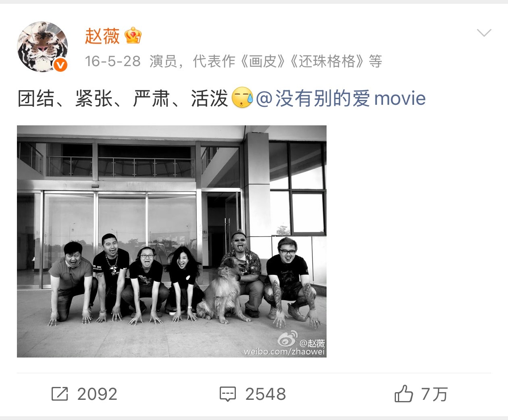Open the post options chevron menu
The image size is (508, 420).
(484, 33)
